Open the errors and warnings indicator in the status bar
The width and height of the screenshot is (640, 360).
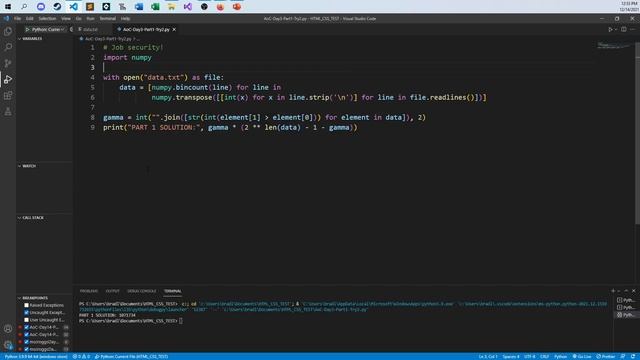[81, 357]
